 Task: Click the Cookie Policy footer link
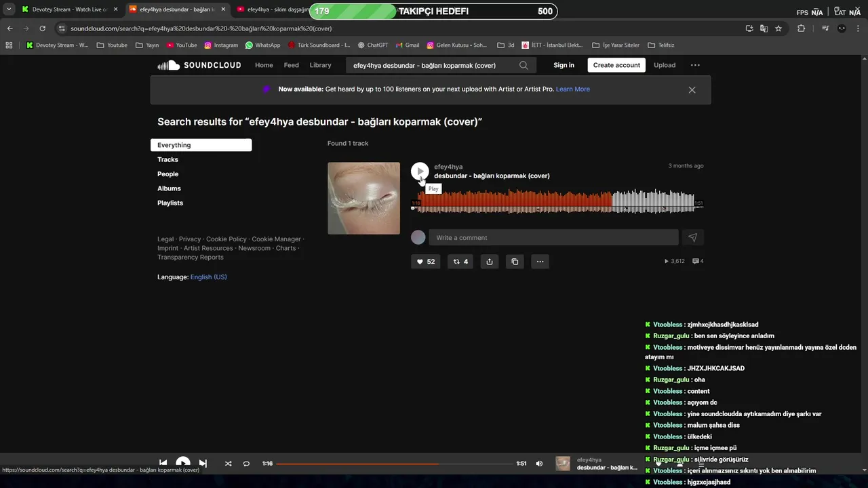coord(226,239)
